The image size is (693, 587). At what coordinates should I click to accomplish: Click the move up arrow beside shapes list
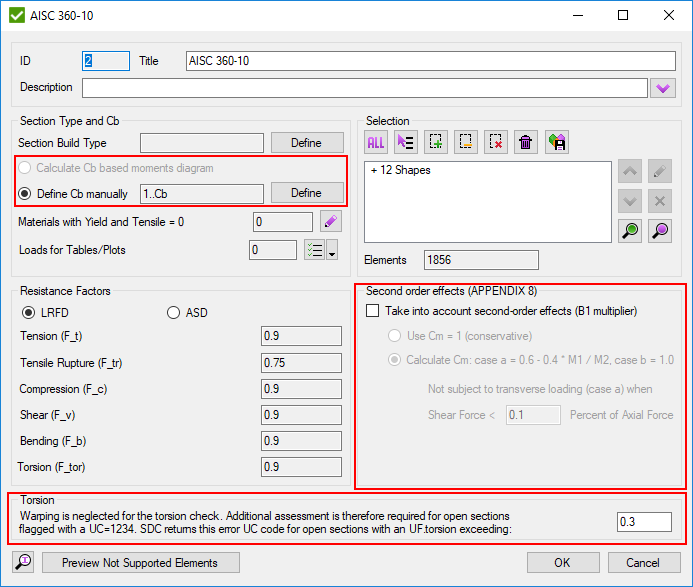(x=630, y=171)
